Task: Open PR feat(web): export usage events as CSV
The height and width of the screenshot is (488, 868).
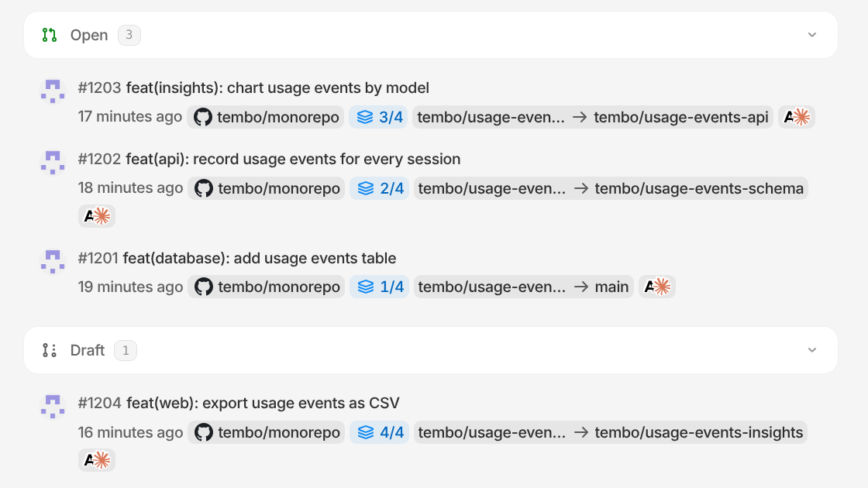Action: point(263,403)
